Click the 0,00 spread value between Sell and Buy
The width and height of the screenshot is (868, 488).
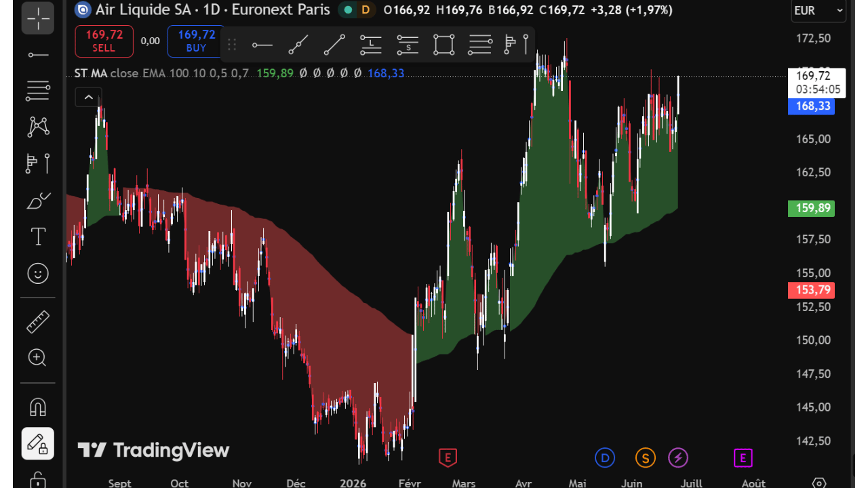pos(150,41)
